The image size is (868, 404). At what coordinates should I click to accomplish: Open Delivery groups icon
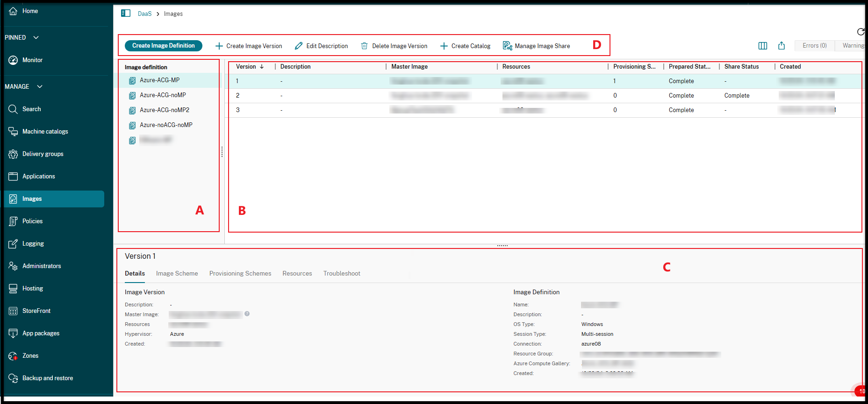13,154
